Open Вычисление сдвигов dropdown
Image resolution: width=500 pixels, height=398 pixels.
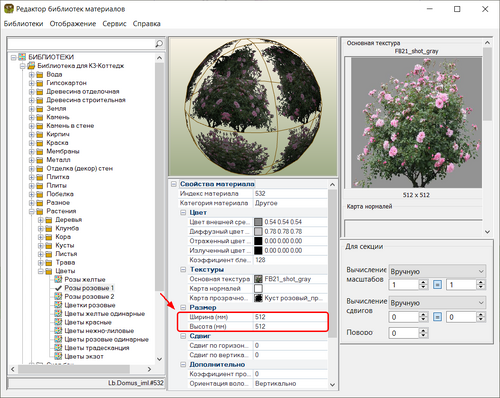point(437,303)
